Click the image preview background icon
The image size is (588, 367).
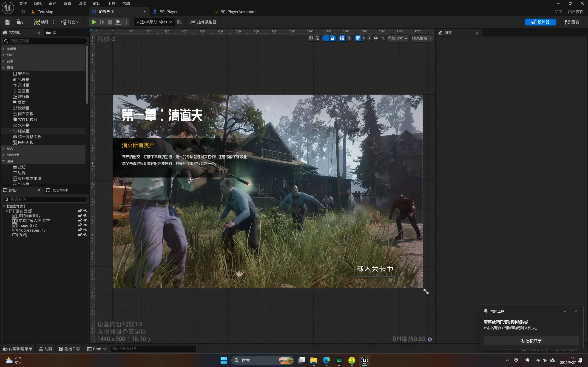coord(376,38)
